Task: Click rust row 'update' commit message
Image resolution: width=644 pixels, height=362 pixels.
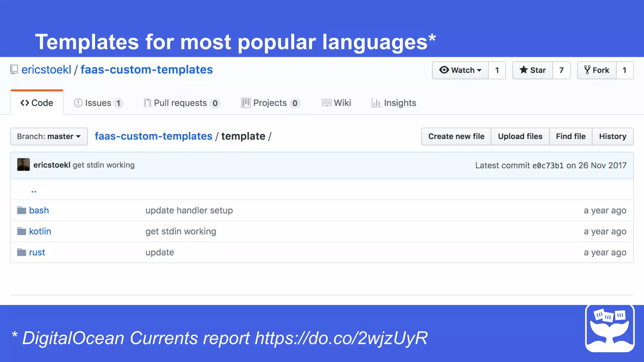Action: coord(159,252)
